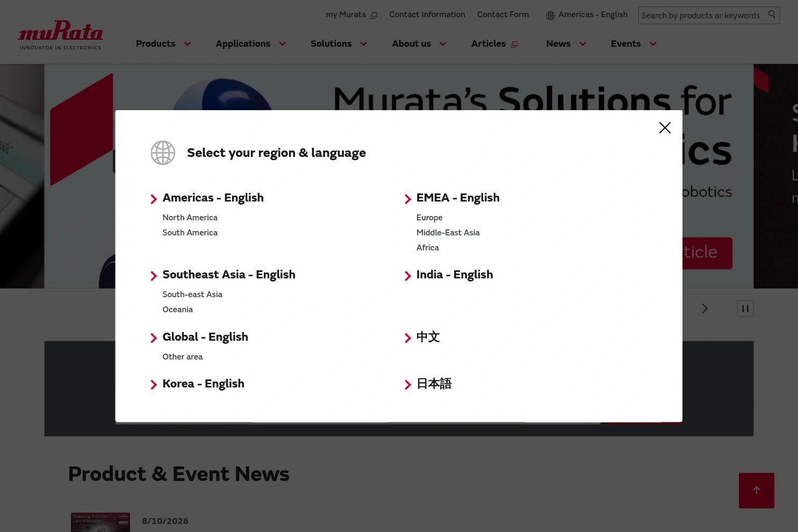Click the Middle-East Asia text
The width and height of the screenshot is (798, 532).
coord(448,233)
